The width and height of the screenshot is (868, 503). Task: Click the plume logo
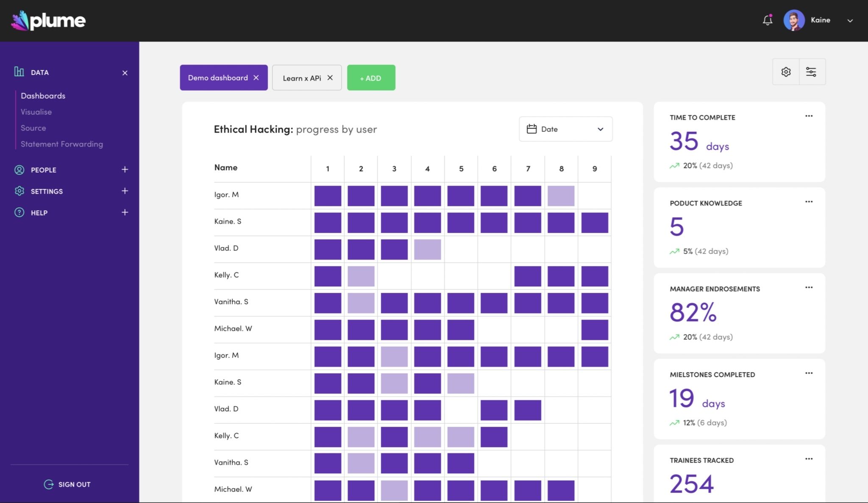click(48, 20)
